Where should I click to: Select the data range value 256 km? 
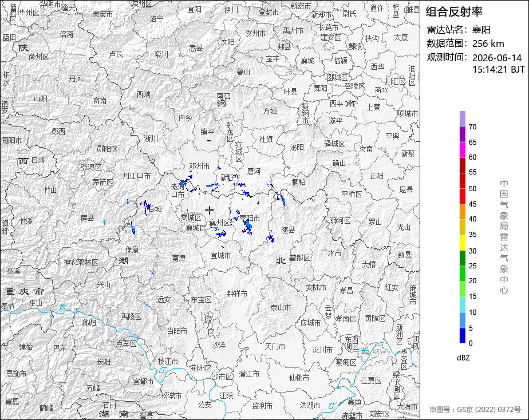coord(488,43)
